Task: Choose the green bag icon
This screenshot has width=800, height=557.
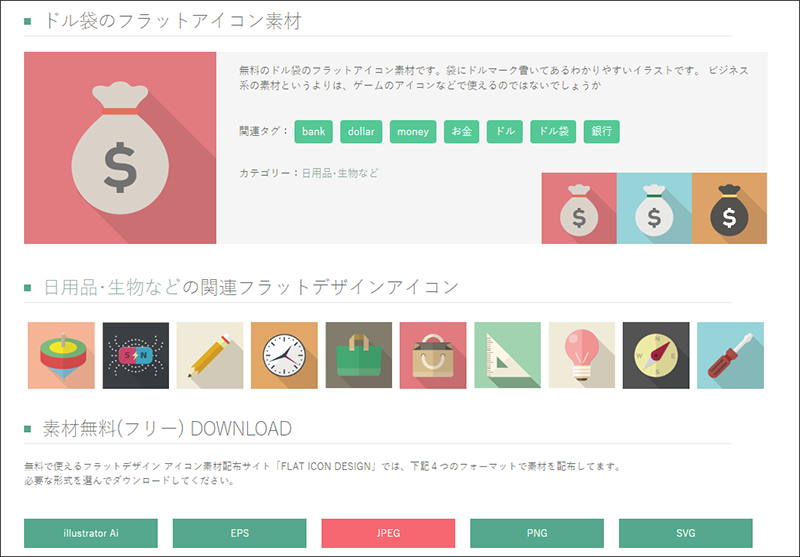Action: pos(358,355)
